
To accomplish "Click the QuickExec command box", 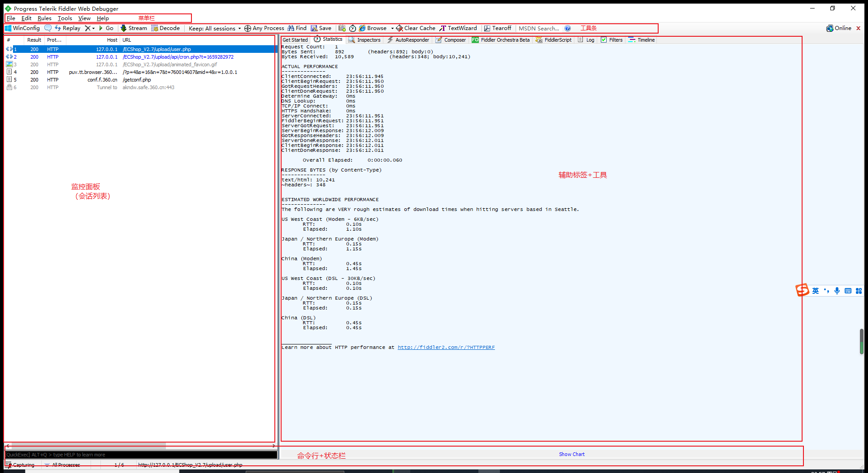I will click(x=141, y=455).
